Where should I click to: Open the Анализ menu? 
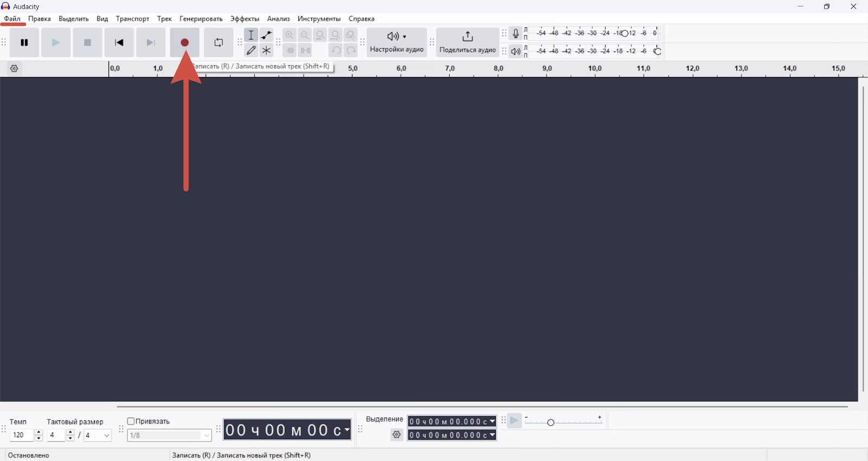(x=279, y=19)
